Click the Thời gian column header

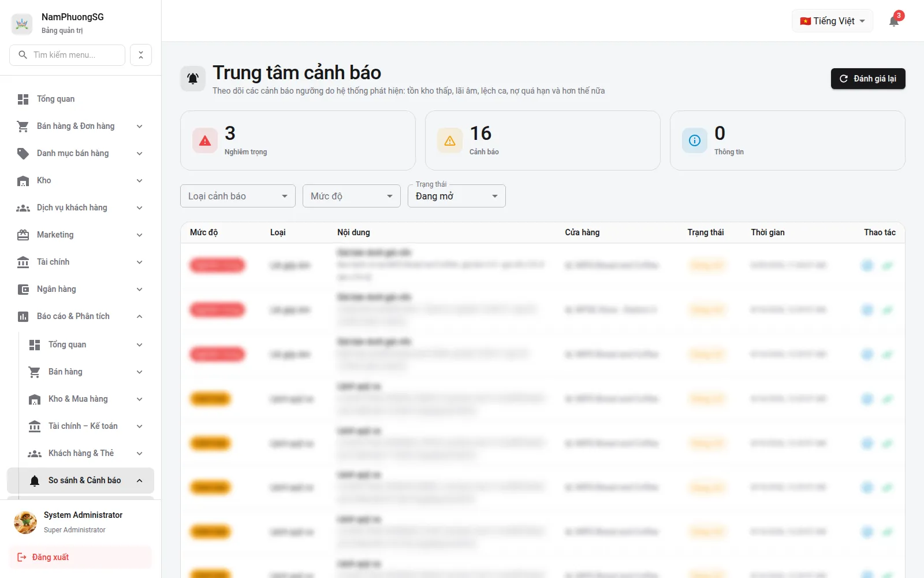coord(767,232)
